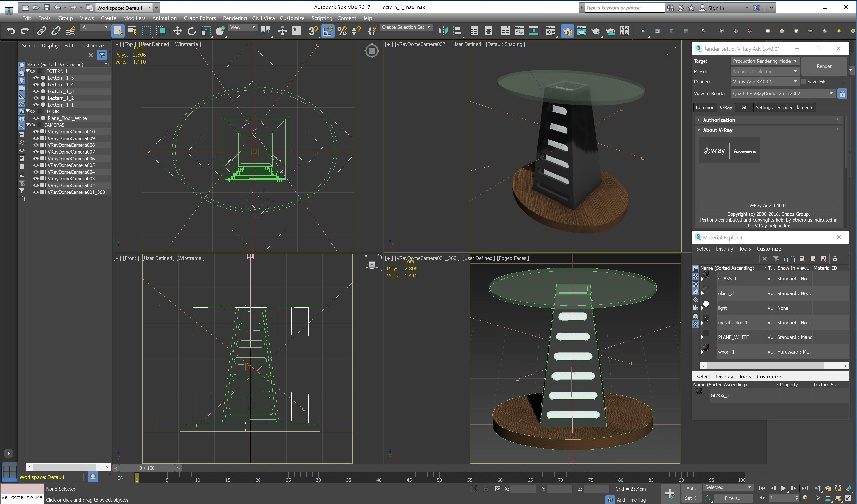Screen dimensions: 857x504
Task: Click the X coordinate input field
Action: pos(523,489)
